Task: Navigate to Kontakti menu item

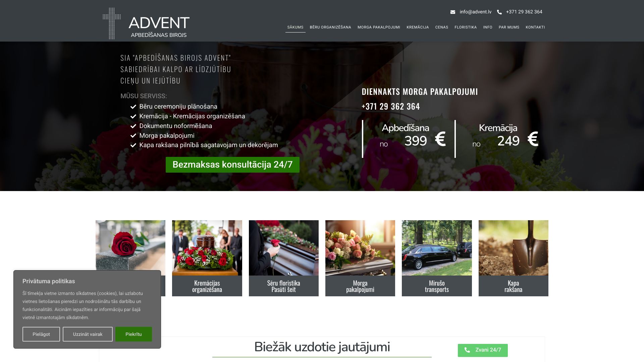Action: pyautogui.click(x=535, y=27)
